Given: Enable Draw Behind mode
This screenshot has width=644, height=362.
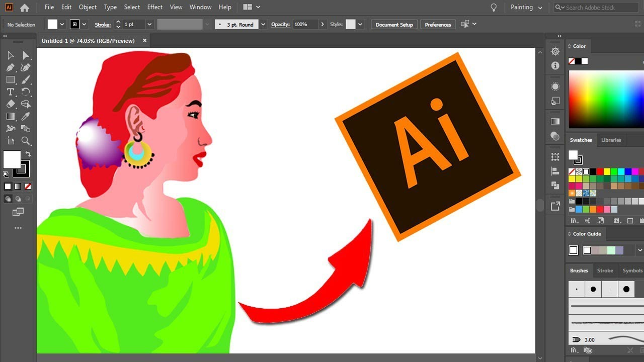Looking at the screenshot, I should pyautogui.click(x=18, y=199).
